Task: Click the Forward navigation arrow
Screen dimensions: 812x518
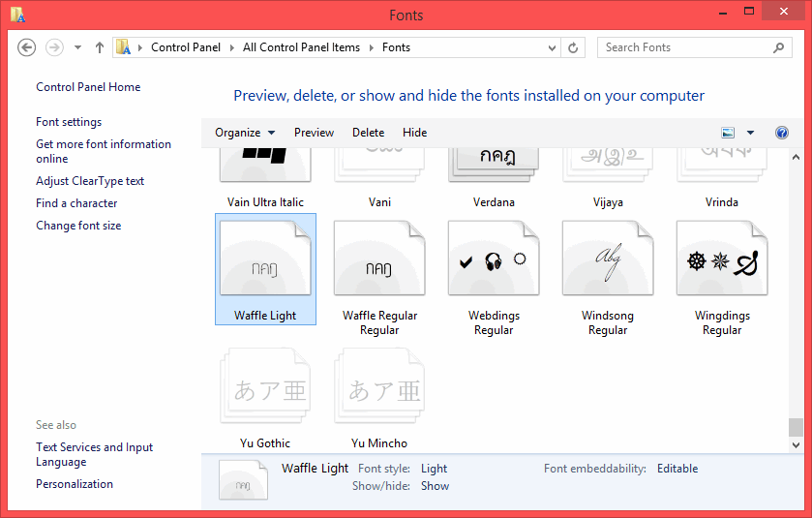Action: point(54,47)
